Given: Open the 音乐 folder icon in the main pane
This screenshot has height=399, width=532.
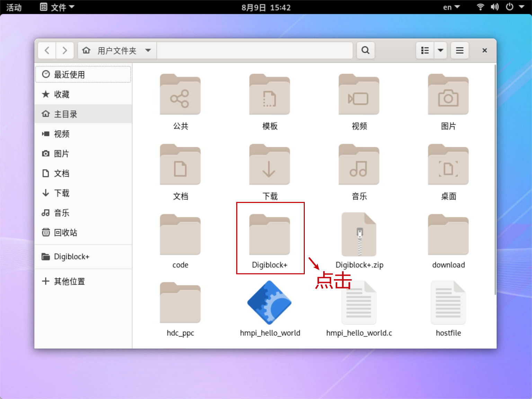Looking at the screenshot, I should (x=359, y=165).
